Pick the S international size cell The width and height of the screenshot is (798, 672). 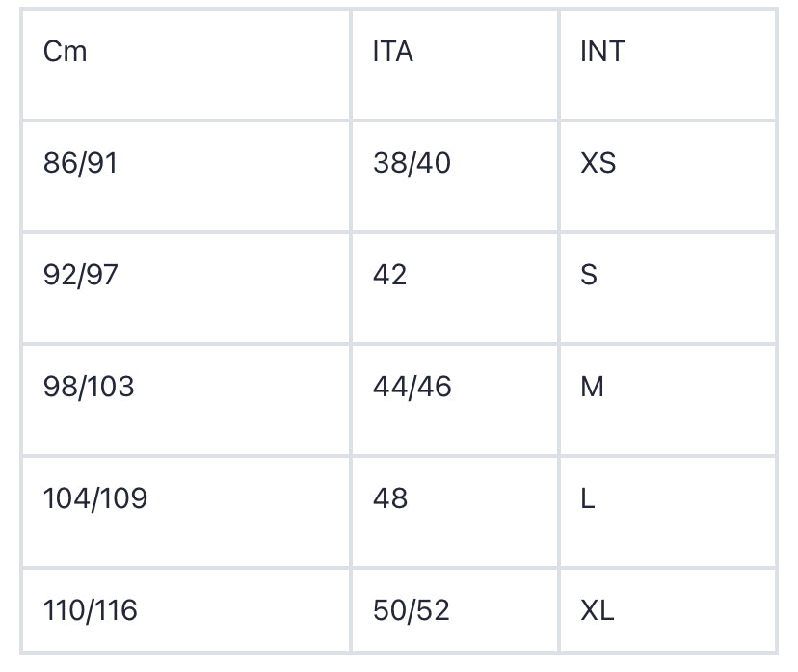click(x=589, y=275)
